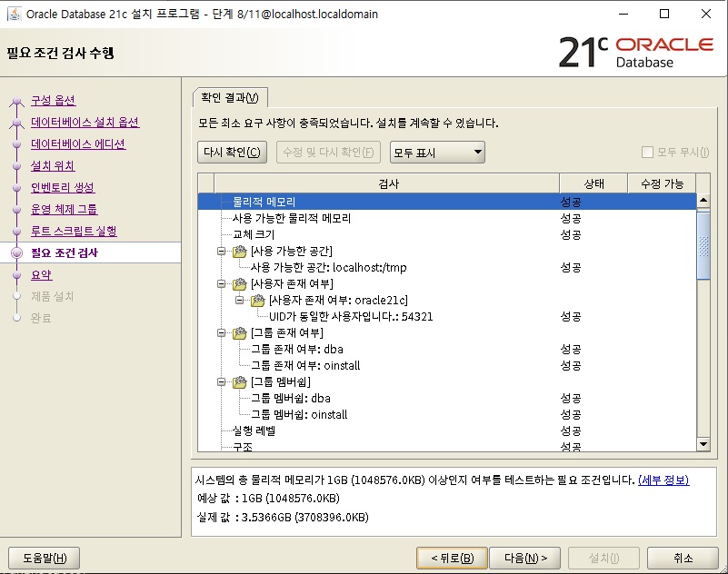The width and height of the screenshot is (728, 574).
Task: Click the 검사 column header
Action: pos(387,183)
